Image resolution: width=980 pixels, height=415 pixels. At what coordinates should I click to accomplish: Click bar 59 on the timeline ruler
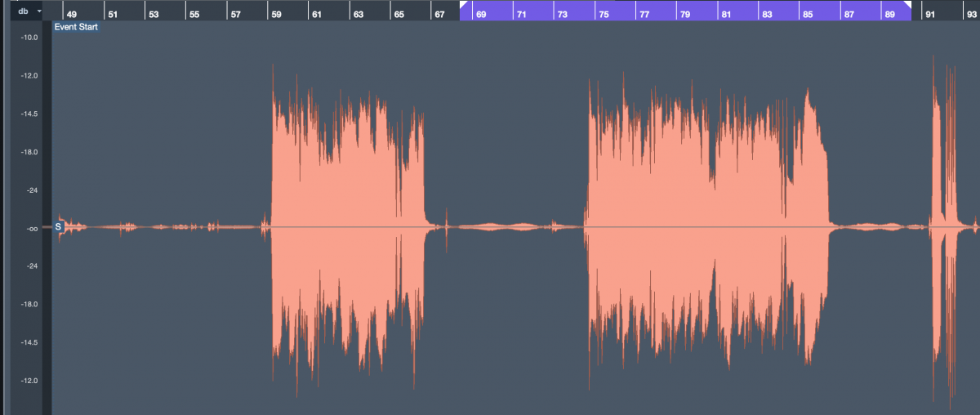276,15
